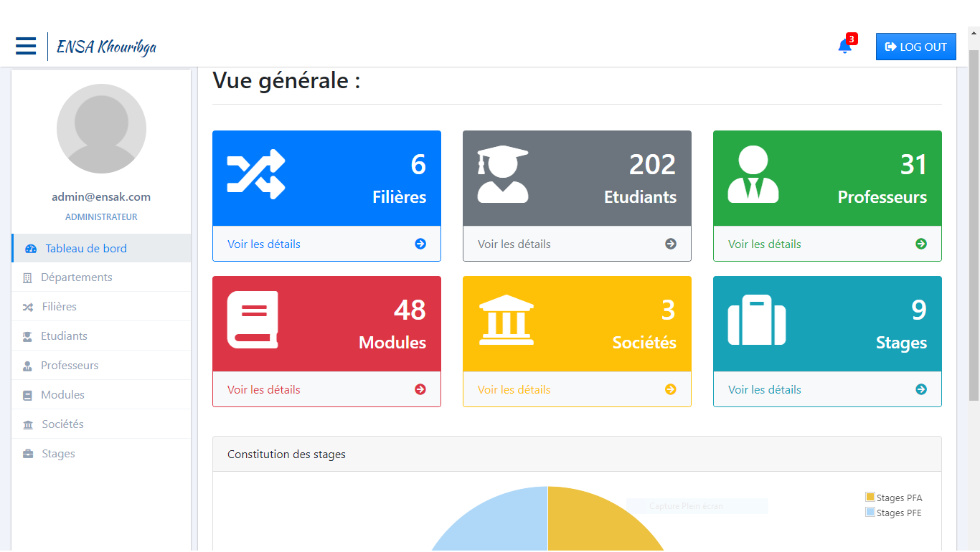Select Modules in the sidebar
Image resolution: width=980 pixels, height=552 pixels.
pos(101,395)
